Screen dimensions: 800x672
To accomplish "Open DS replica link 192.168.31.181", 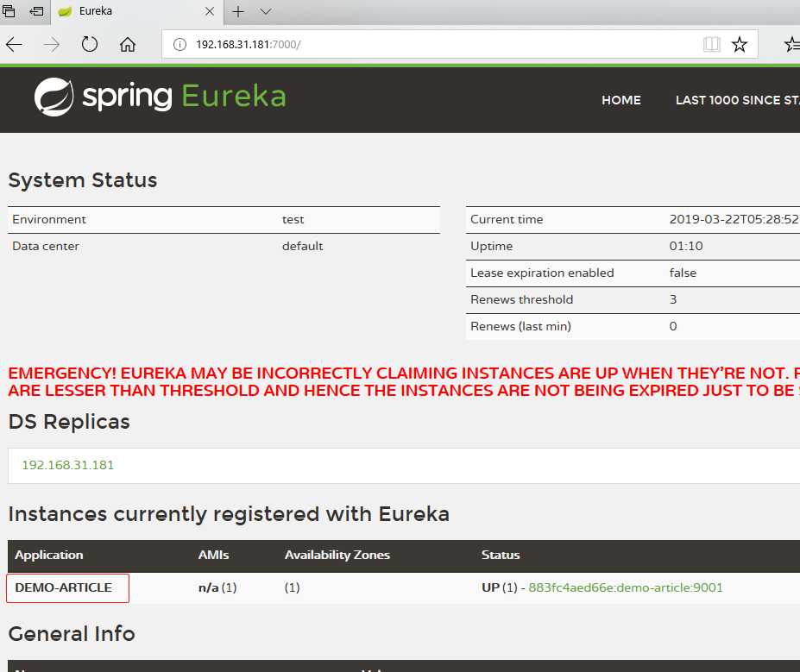I will (x=68, y=465).
